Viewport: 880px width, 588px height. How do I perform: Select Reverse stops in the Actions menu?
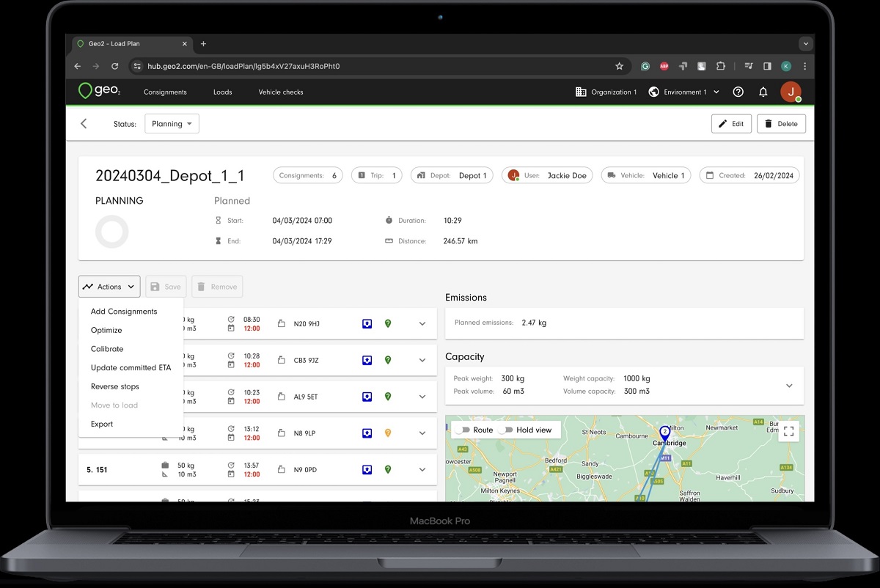pos(115,386)
